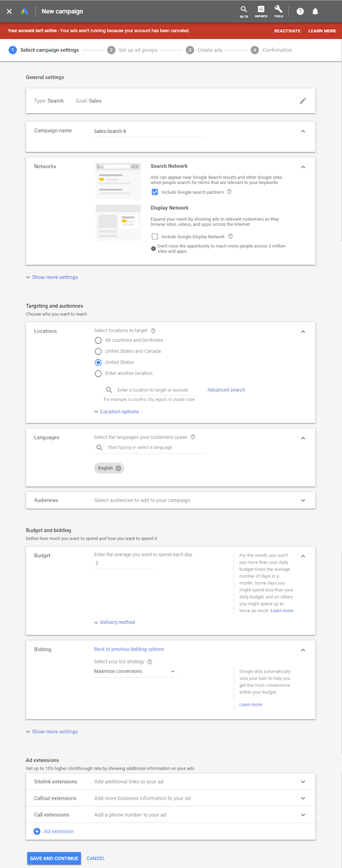Open Learn more link in Bidding note

(251, 705)
